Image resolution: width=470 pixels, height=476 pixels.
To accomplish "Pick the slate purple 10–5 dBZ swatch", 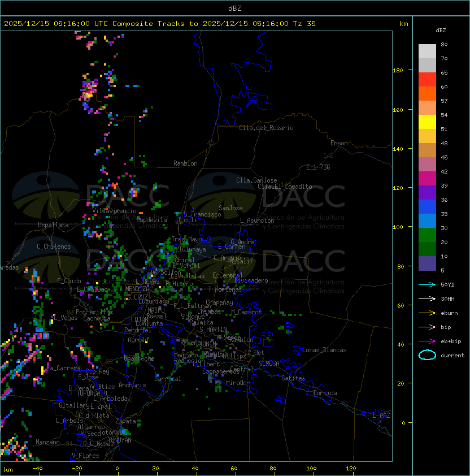I will pyautogui.click(x=427, y=263).
